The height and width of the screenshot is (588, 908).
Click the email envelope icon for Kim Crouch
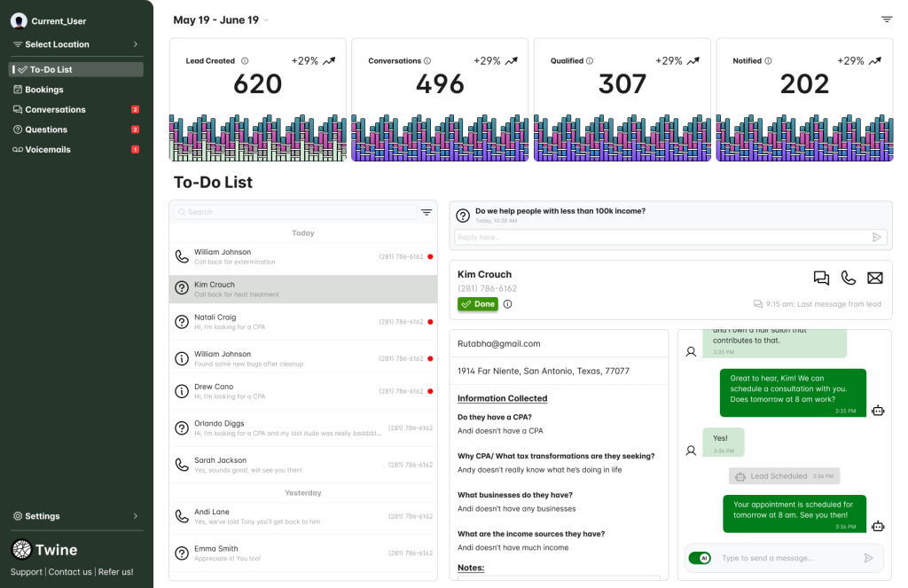tap(875, 278)
